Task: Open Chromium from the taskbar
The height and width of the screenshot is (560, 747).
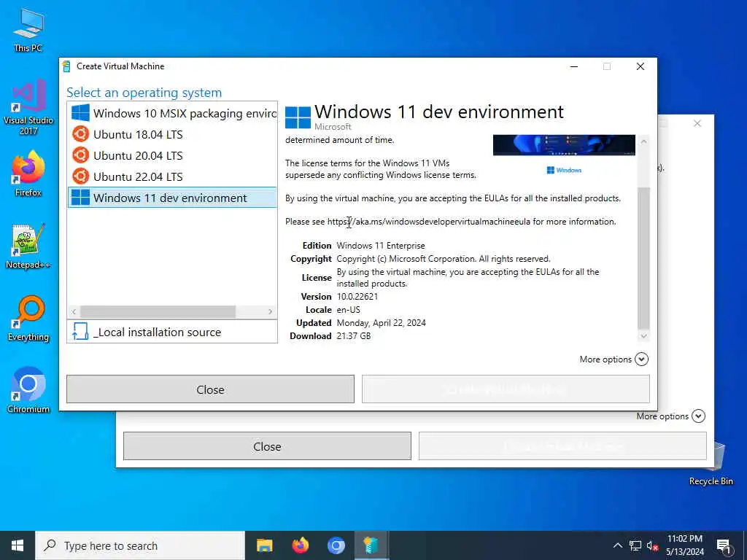Action: [336, 545]
